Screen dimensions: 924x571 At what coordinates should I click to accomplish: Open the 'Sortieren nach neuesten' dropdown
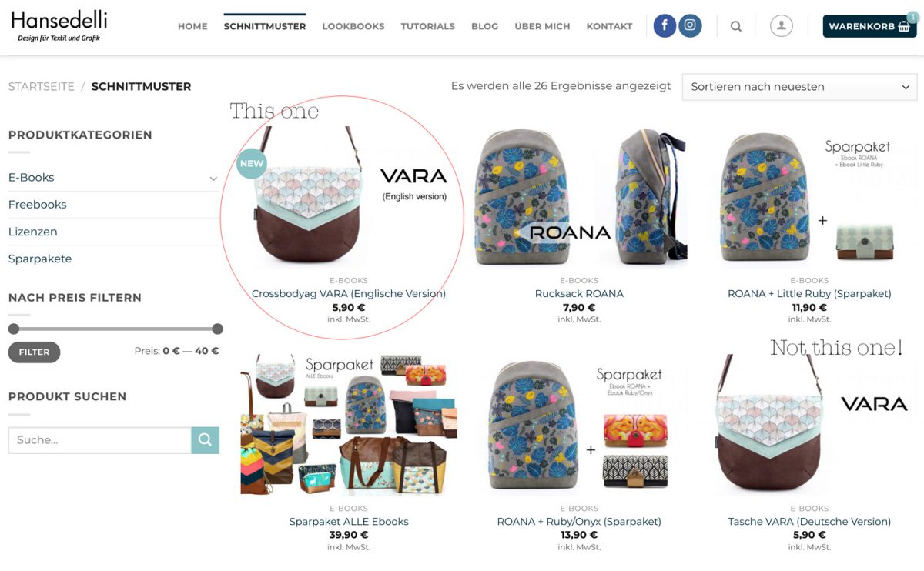800,87
